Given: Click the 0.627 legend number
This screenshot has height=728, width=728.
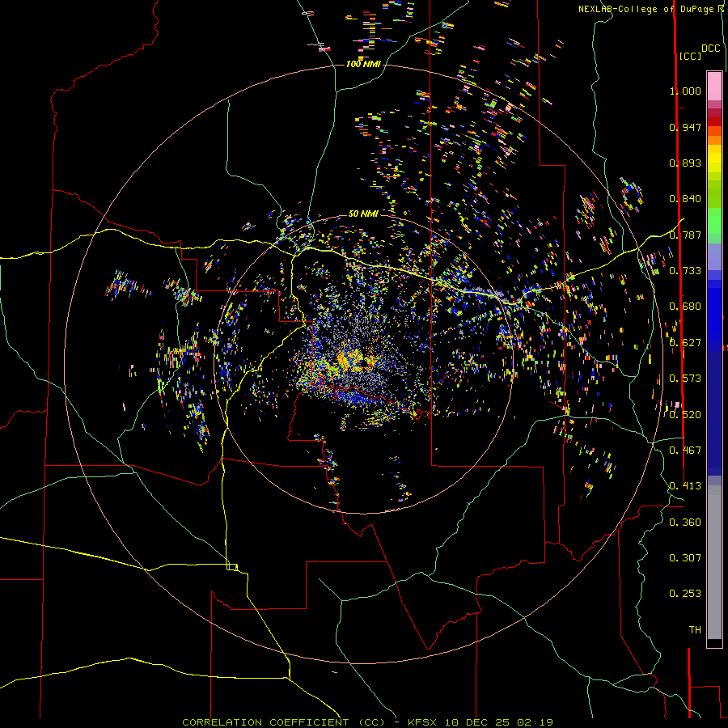Looking at the screenshot, I should 685,343.
